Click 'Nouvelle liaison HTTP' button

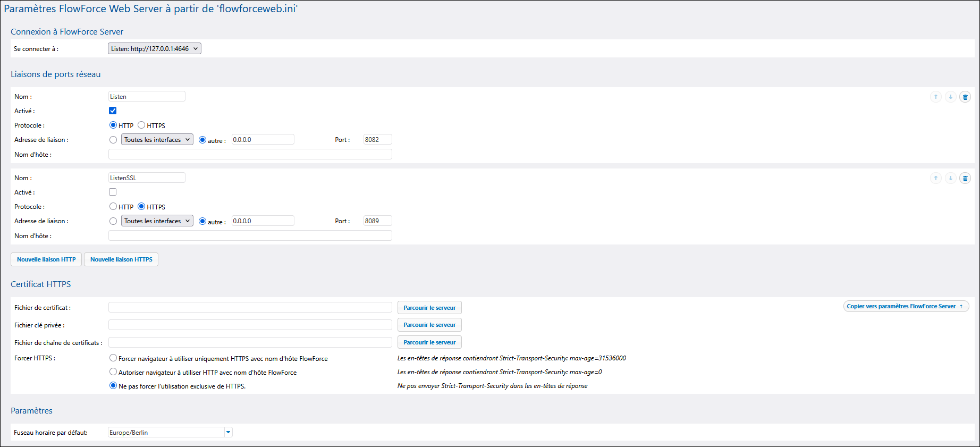tap(46, 259)
